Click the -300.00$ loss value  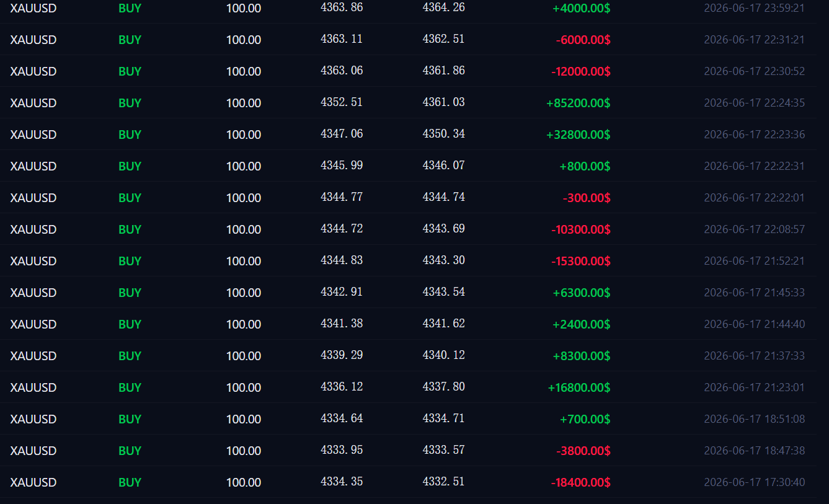click(587, 198)
